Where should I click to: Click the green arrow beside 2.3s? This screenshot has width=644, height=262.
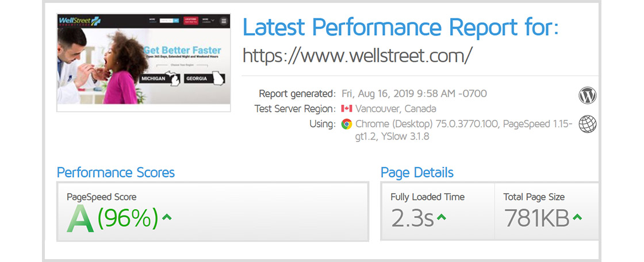(441, 217)
